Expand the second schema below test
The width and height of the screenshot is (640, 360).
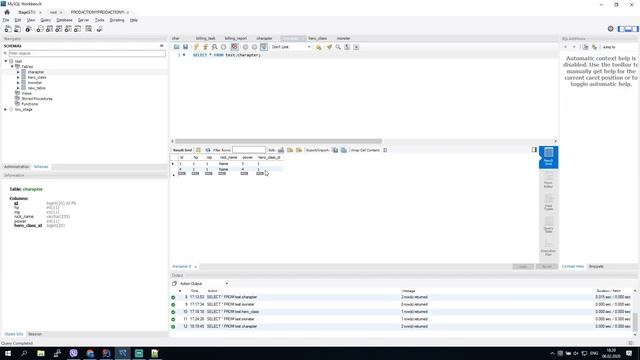tap(6, 109)
